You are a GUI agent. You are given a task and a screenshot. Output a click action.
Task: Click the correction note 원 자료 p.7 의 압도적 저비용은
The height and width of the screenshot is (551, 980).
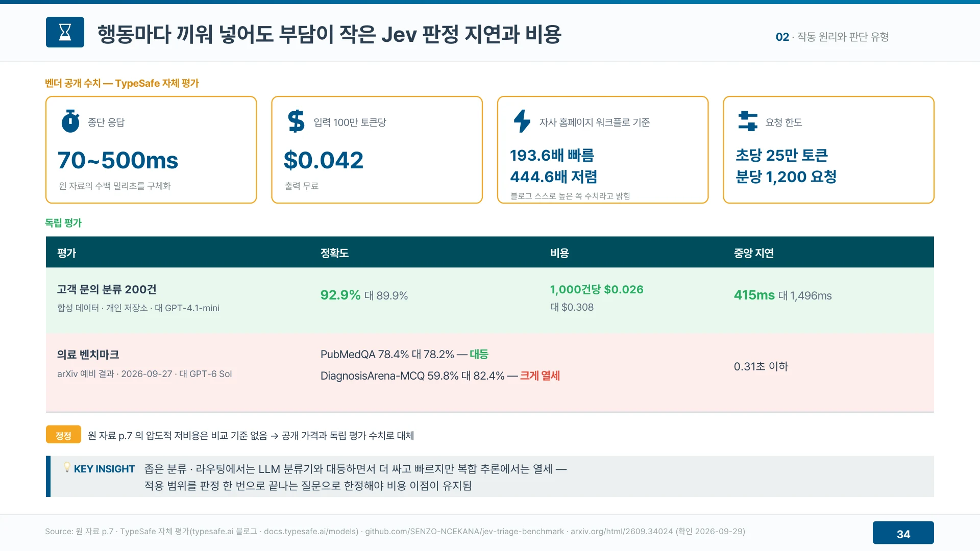(x=178, y=435)
